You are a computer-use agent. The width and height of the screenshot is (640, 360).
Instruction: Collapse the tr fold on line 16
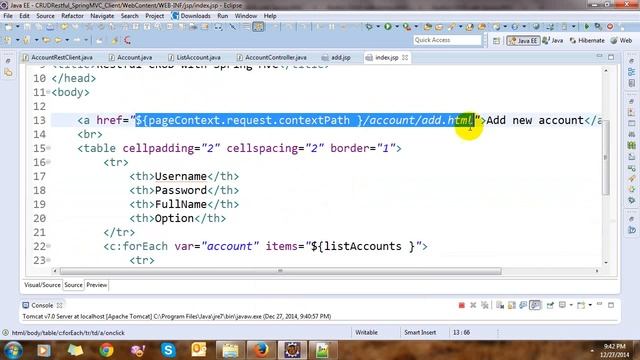click(x=49, y=162)
